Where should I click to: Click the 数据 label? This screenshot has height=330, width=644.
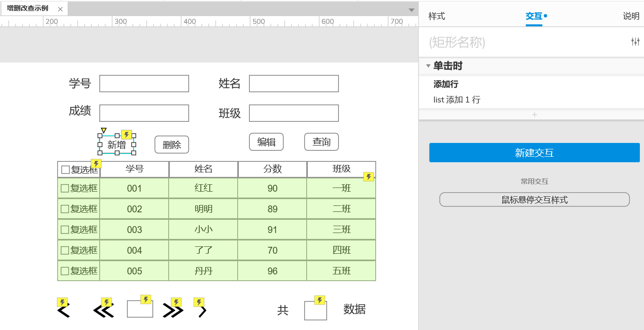(355, 309)
